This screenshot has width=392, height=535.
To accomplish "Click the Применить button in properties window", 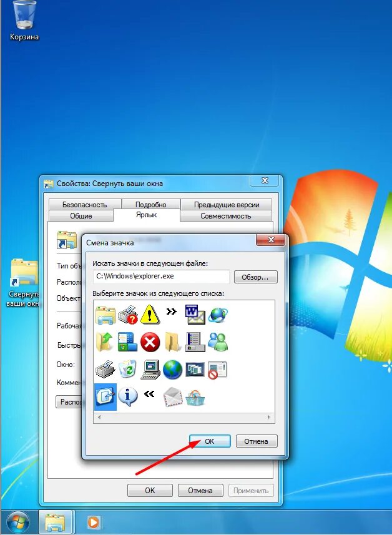I will pyautogui.click(x=251, y=490).
